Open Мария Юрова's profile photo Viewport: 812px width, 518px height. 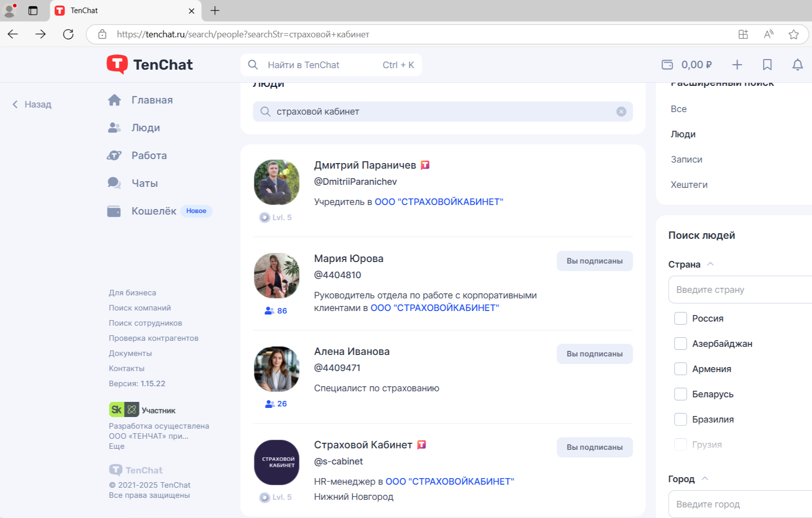[277, 276]
